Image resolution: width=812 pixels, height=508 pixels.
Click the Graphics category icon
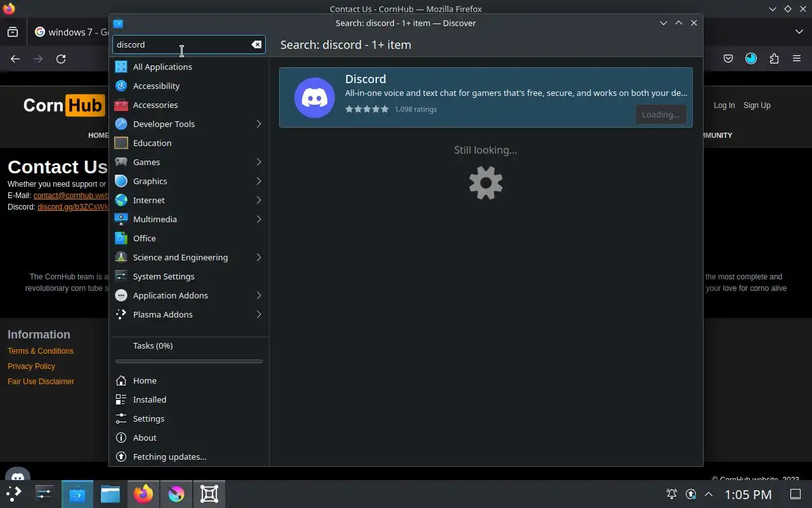[x=121, y=181]
